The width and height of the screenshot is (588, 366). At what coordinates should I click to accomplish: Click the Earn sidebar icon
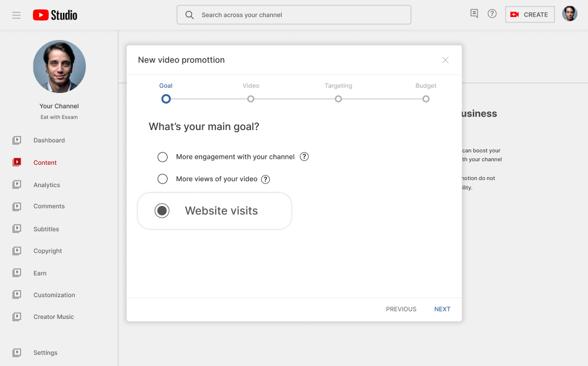pos(17,272)
